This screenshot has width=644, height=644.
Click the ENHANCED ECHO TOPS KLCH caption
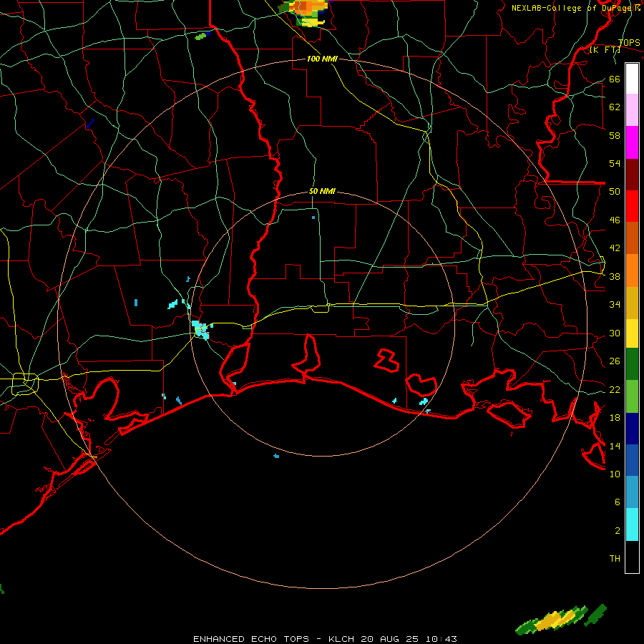coord(325,639)
